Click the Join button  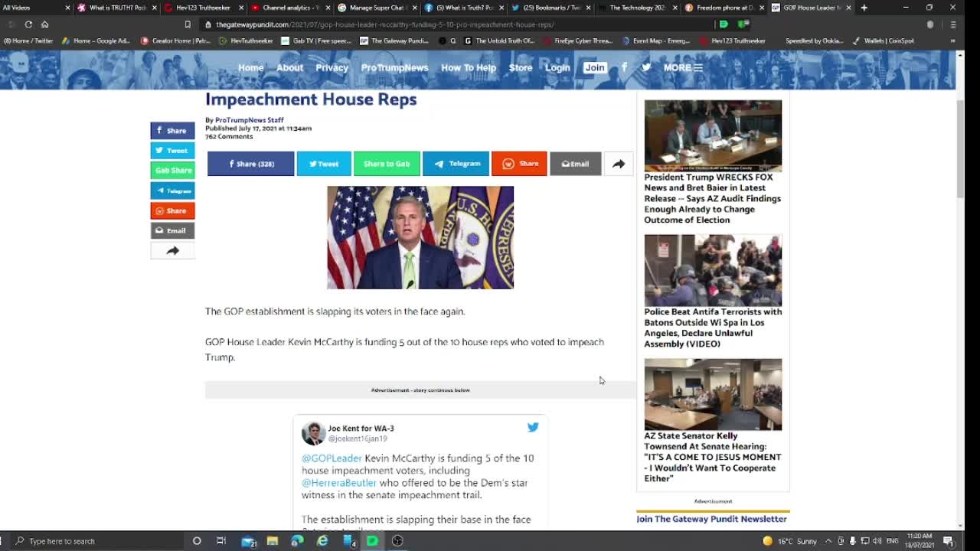coord(594,67)
